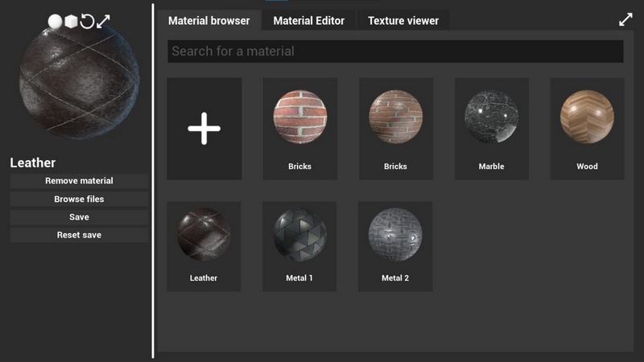This screenshot has height=362, width=644.
Task: Select the second Bricks material thumbnail
Action: [x=395, y=117]
